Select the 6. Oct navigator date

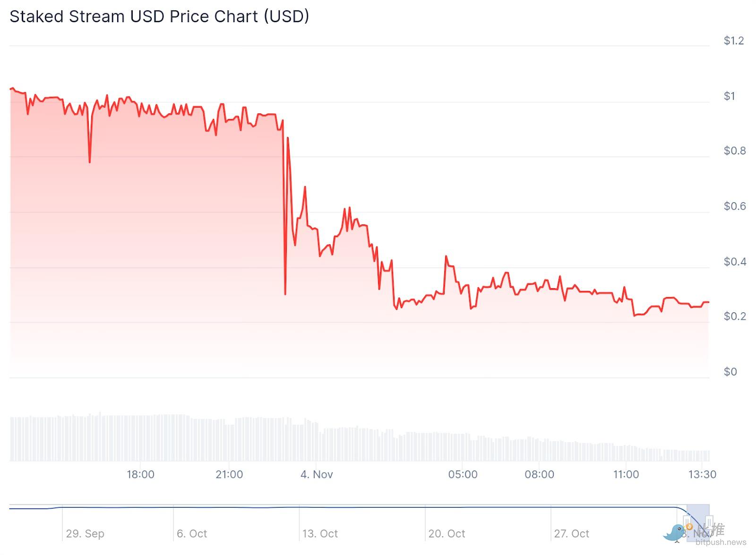pyautogui.click(x=192, y=534)
